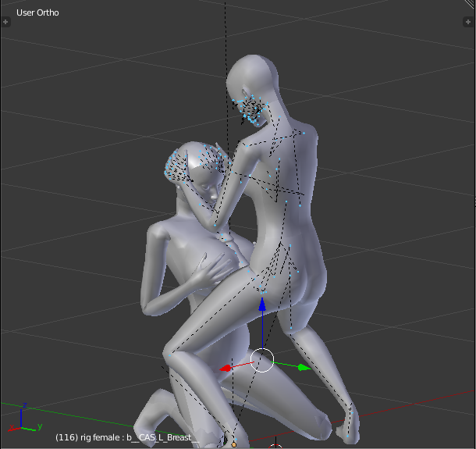Click the white manipulator center circle

262,360
